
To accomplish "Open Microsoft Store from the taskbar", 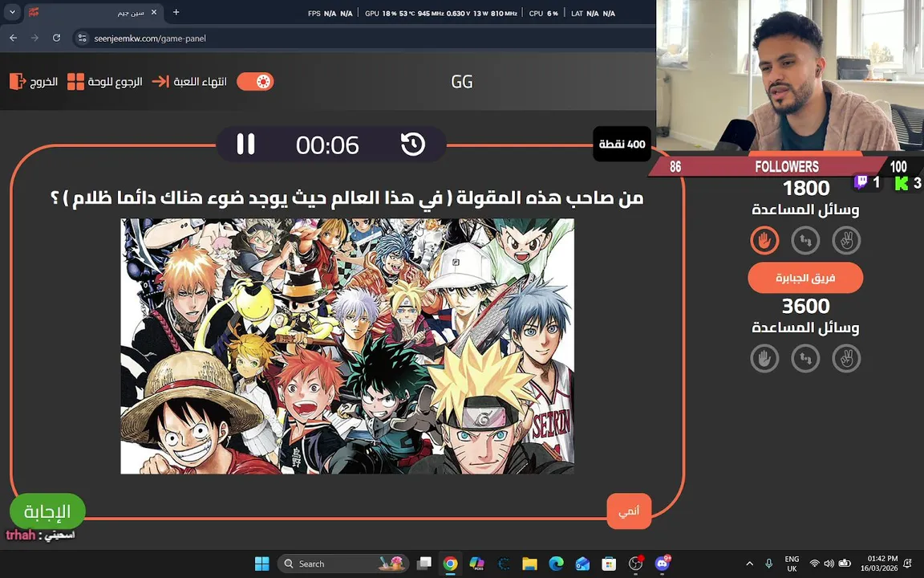I will coord(610,564).
